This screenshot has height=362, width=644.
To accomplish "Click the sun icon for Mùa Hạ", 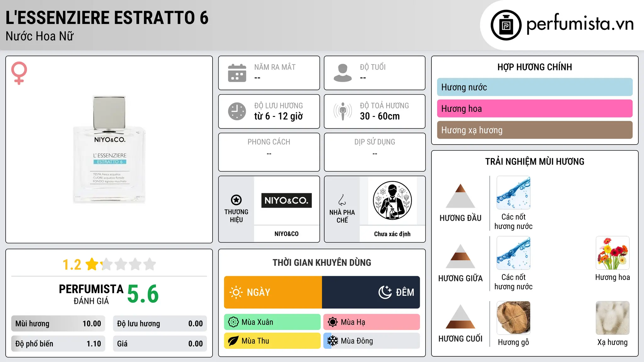I will (333, 322).
